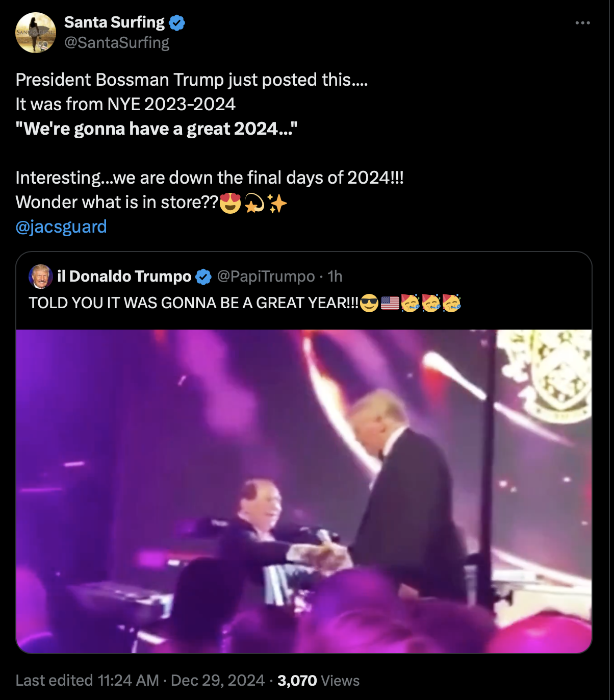Open the Santa Surfing display name link
This screenshot has width=614, height=700.
click(x=114, y=22)
